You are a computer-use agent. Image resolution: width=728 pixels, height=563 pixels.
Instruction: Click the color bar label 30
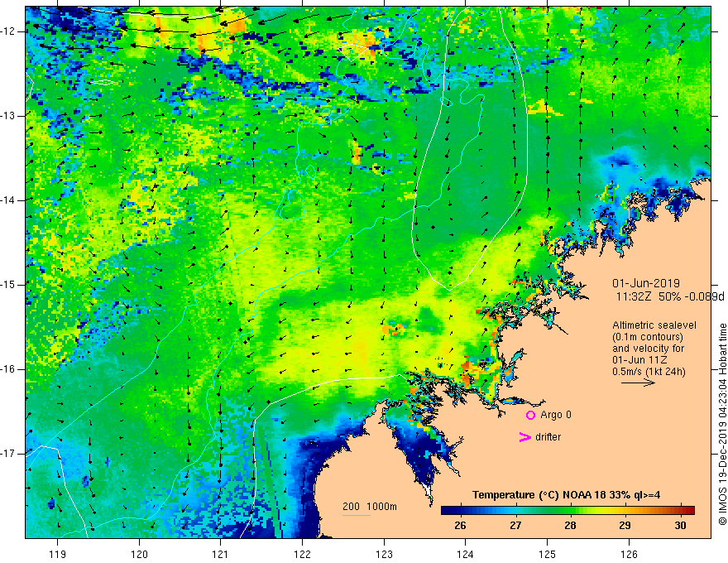tap(680, 526)
